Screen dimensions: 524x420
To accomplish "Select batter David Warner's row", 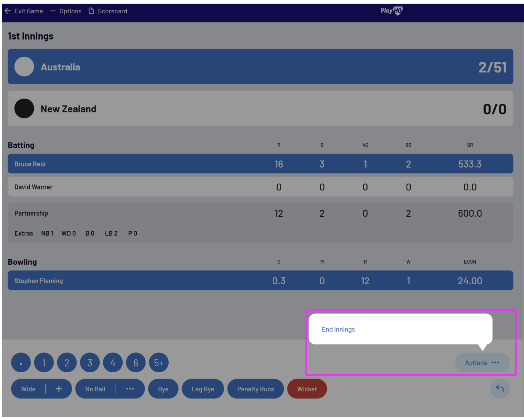I will click(x=260, y=187).
